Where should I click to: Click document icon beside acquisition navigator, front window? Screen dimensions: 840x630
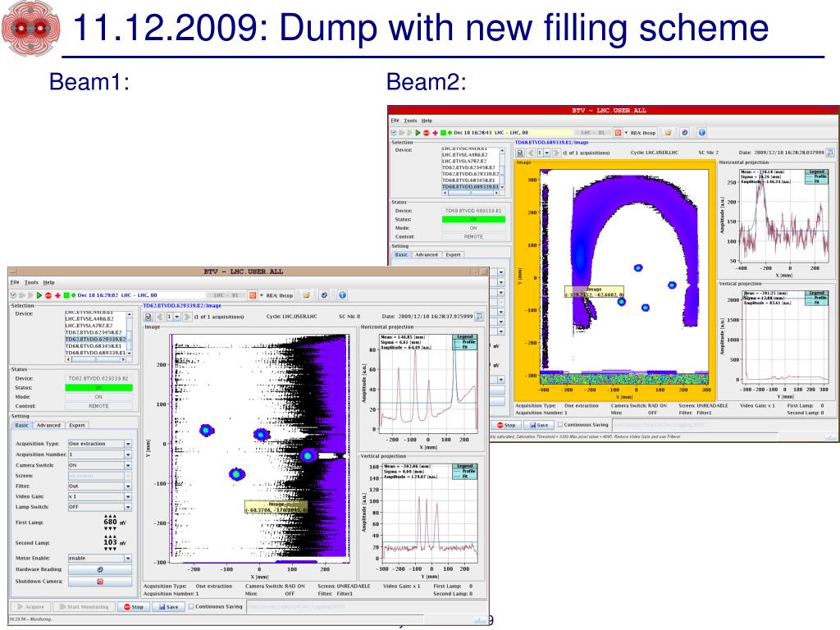click(x=148, y=317)
